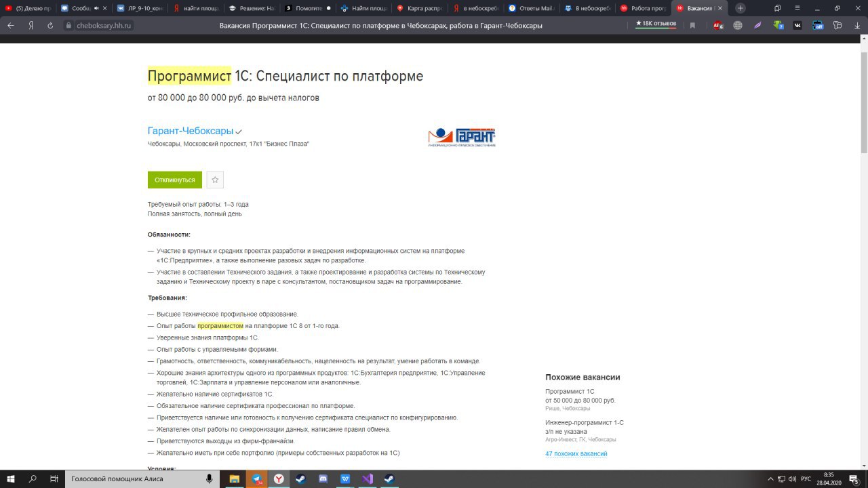Switch to the Карта распр browser tab
Viewport: 868px width, 488px height.
[420, 8]
